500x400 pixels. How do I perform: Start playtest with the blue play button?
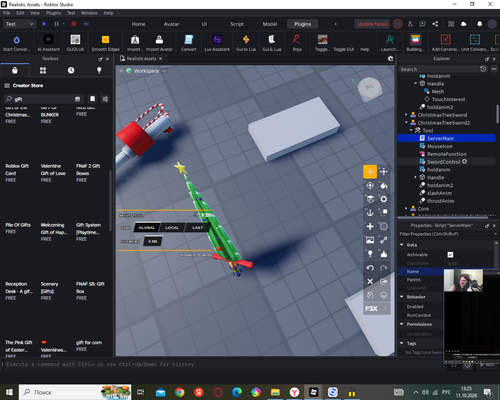44,24
